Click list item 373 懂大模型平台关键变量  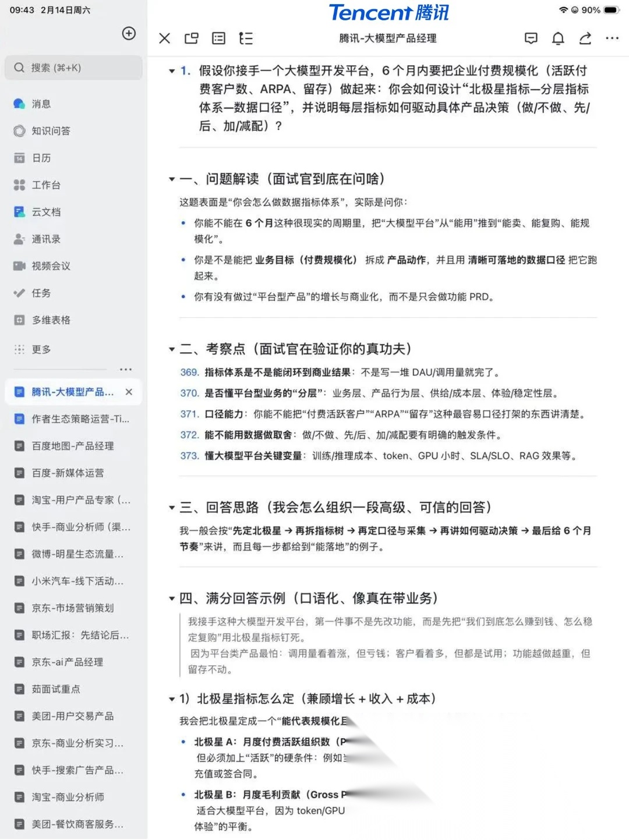(379, 456)
